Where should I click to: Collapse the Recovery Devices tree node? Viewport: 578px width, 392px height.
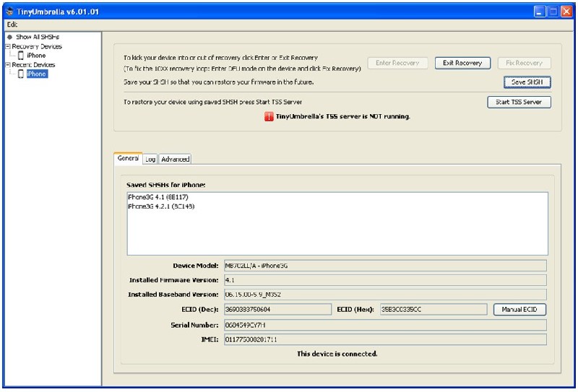coord(7,46)
